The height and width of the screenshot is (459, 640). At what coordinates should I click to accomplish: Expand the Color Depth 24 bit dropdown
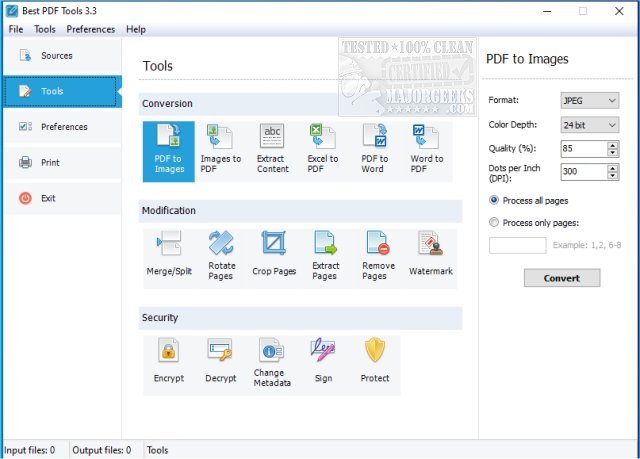pyautogui.click(x=589, y=125)
